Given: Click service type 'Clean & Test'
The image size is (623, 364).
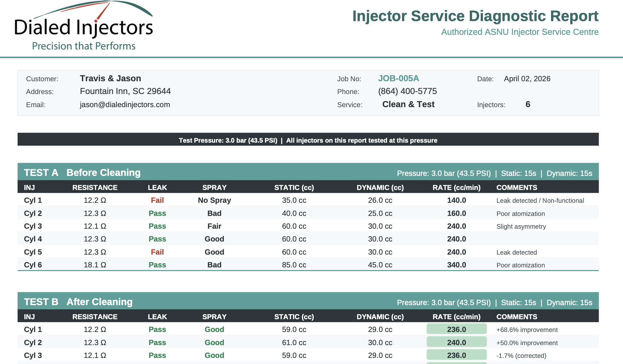Looking at the screenshot, I should 408,104.
